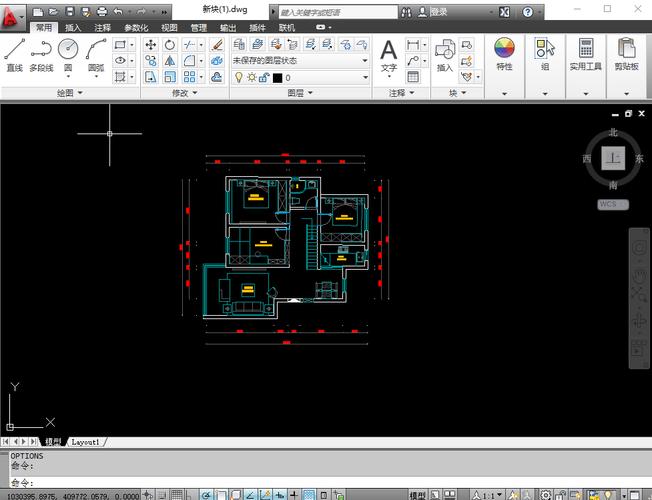
Task: Switch to the 插入 ribbon tab
Action: click(x=73, y=28)
